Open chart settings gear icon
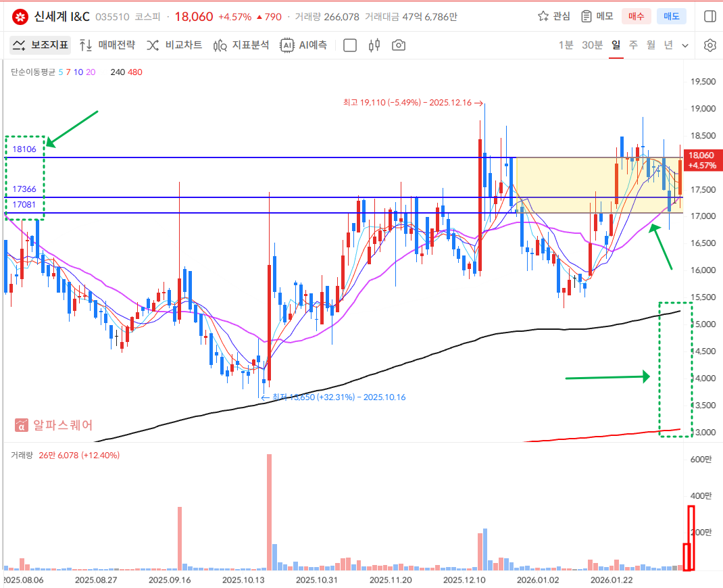This screenshot has width=723, height=588. (709, 45)
